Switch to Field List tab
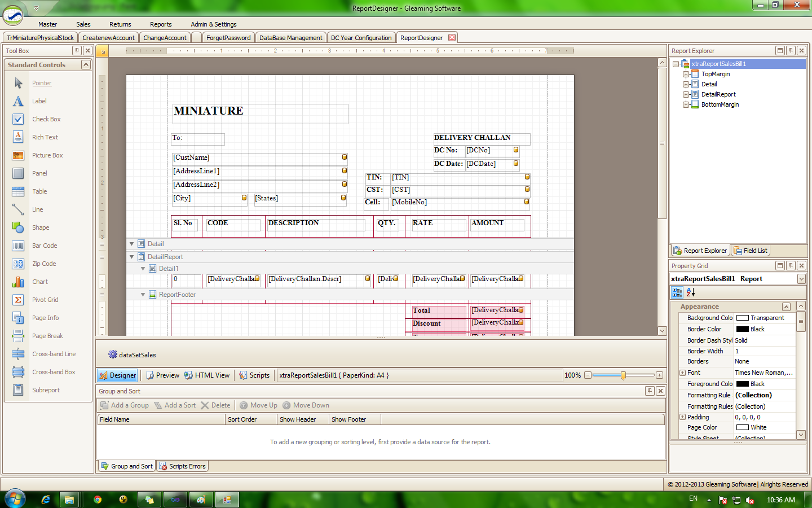This screenshot has width=812, height=508. click(751, 251)
